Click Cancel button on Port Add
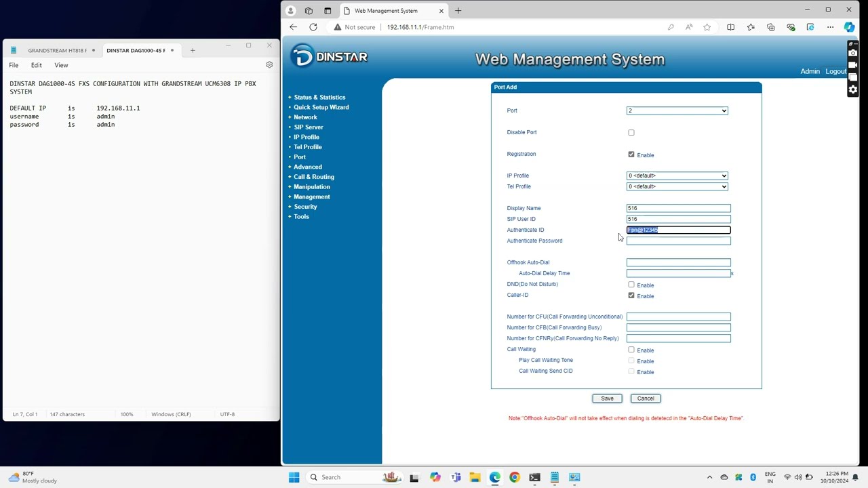 (x=646, y=399)
